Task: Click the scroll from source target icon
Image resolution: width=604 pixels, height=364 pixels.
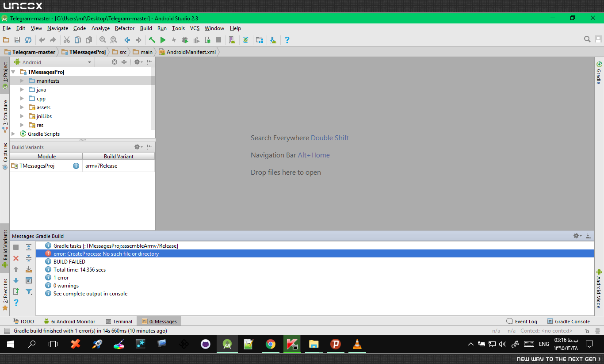Action: 115,62
